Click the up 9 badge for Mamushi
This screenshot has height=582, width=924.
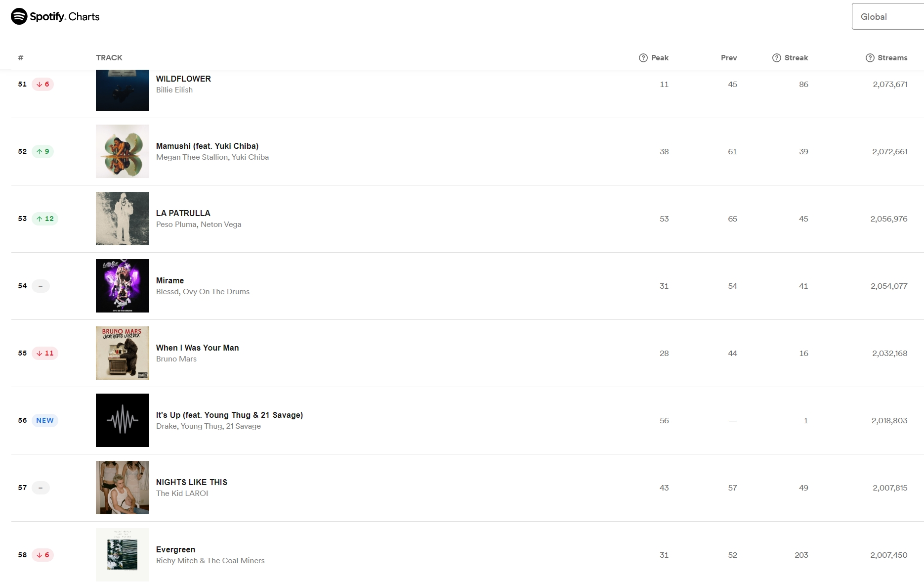pos(42,151)
